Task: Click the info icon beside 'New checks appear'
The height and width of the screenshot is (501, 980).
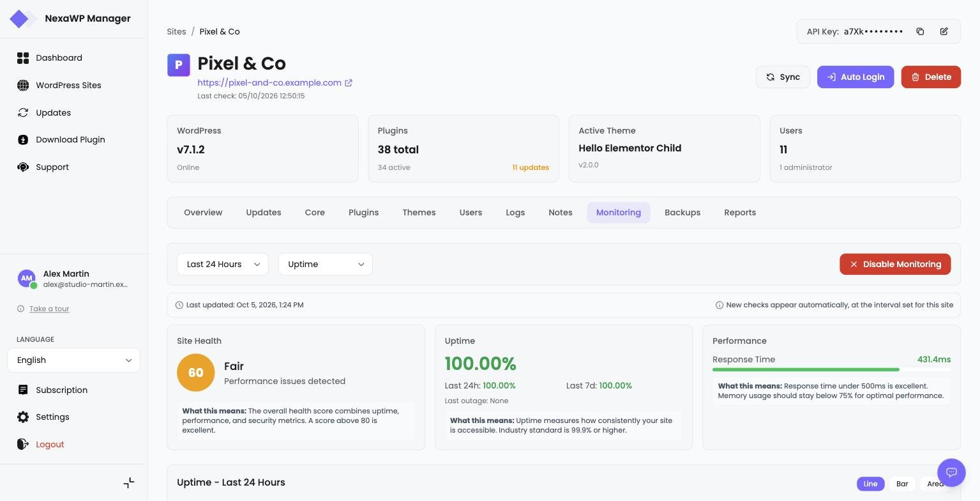Action: pos(720,305)
